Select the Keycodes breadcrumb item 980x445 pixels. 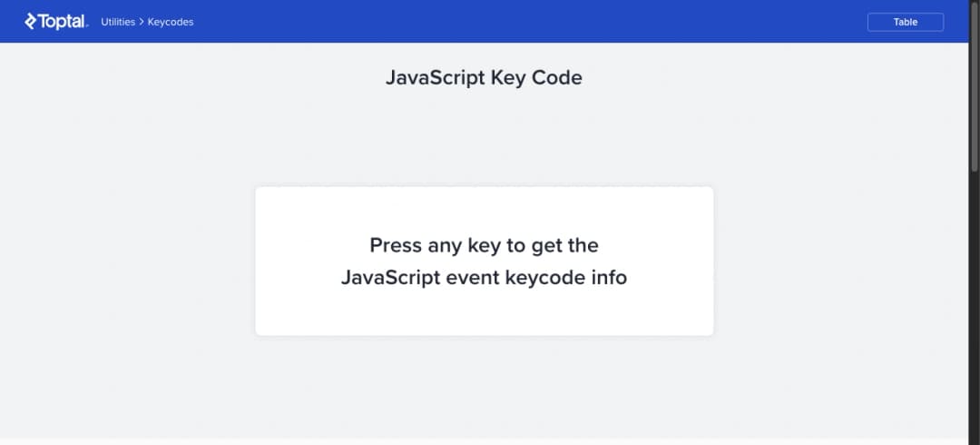point(171,22)
